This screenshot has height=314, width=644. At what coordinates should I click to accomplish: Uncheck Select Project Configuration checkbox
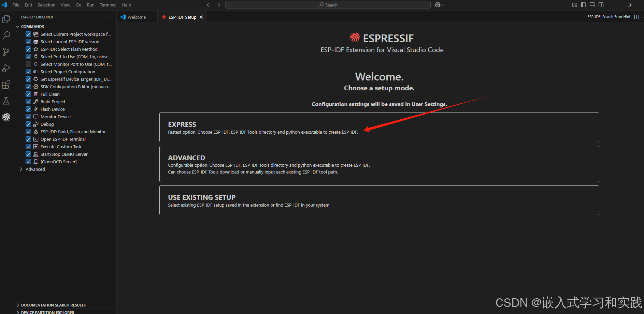pyautogui.click(x=28, y=72)
